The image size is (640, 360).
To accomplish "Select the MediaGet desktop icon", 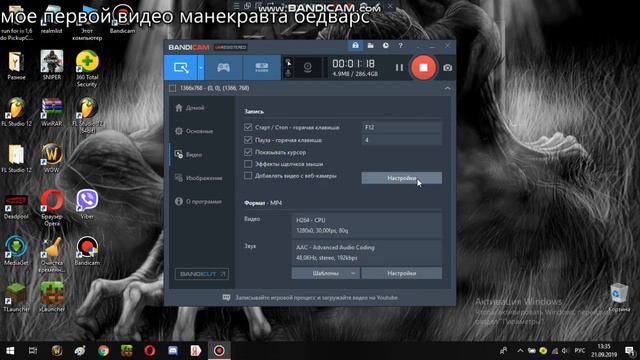I will coord(16,251).
